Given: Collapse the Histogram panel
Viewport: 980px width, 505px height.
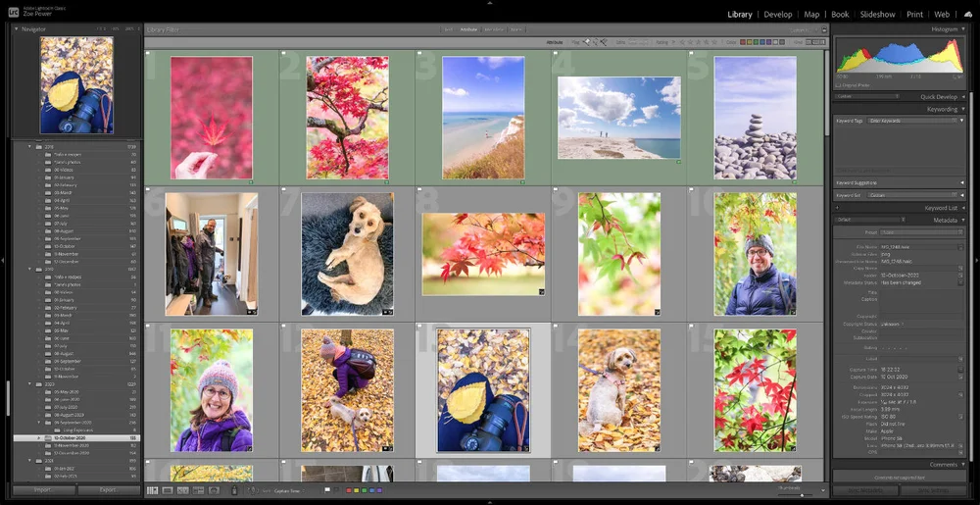Looking at the screenshot, I should coord(963,29).
